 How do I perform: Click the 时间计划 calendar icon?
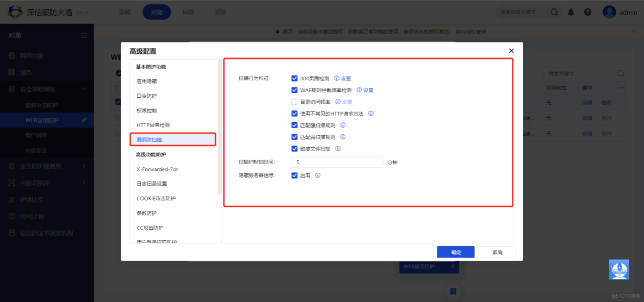12,216
